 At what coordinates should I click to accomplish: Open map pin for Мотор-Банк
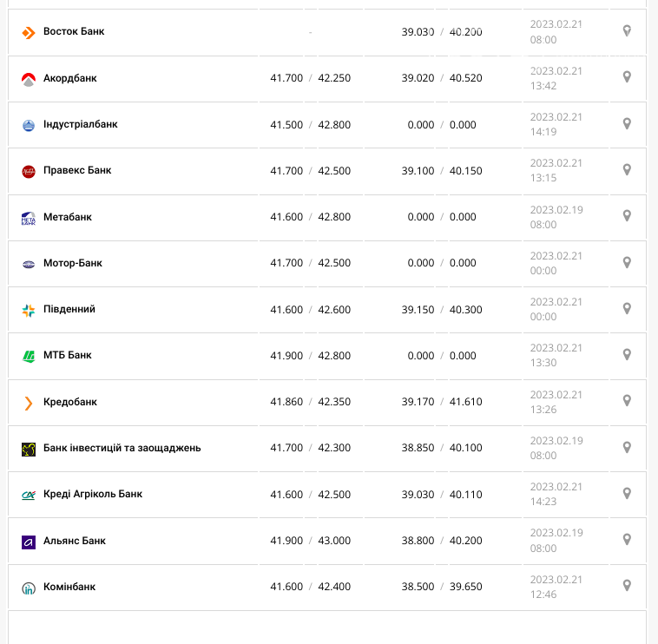click(x=627, y=262)
